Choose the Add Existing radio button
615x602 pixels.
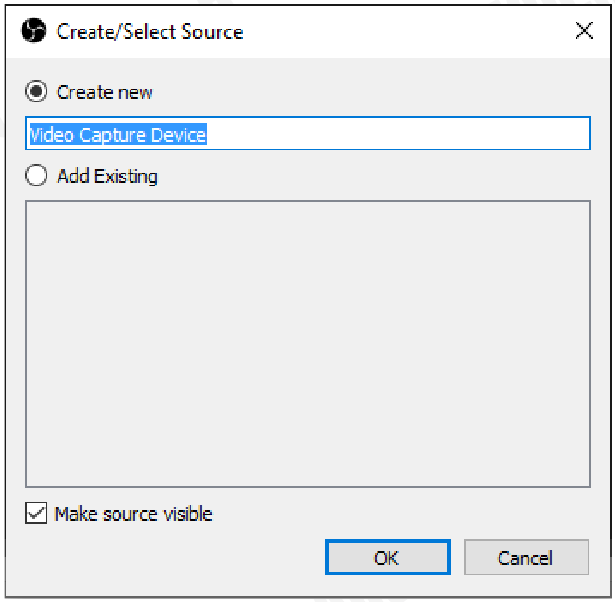click(36, 175)
